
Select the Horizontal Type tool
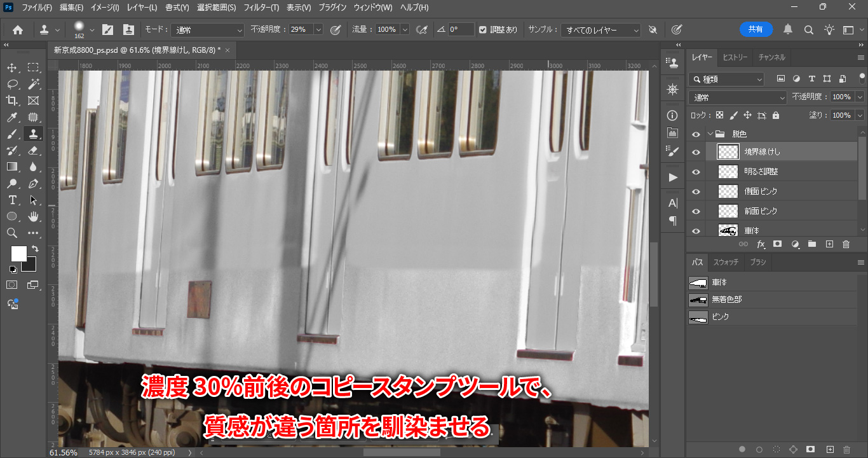coord(12,200)
